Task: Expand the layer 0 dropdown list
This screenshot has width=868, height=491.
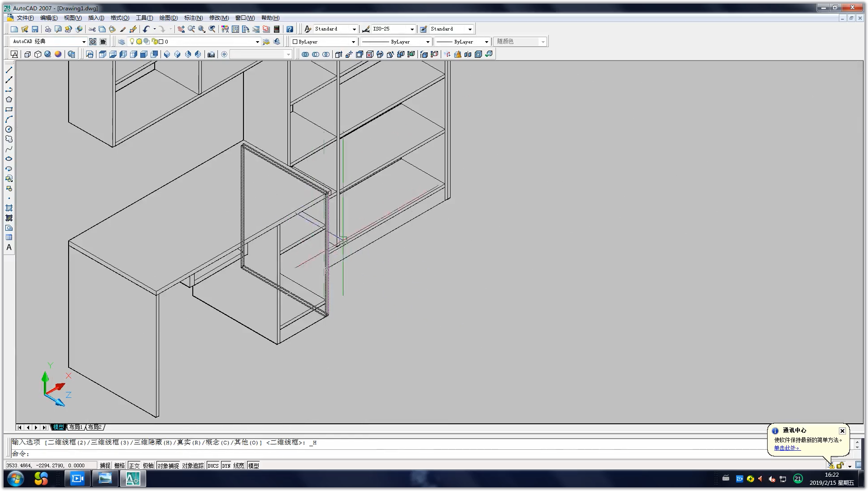Action: [x=257, y=42]
